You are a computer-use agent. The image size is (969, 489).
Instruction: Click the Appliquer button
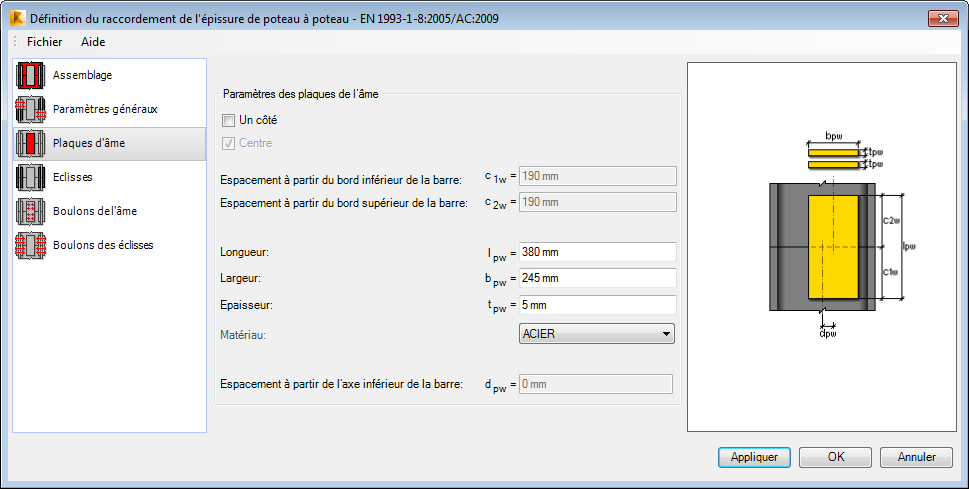coord(754,457)
